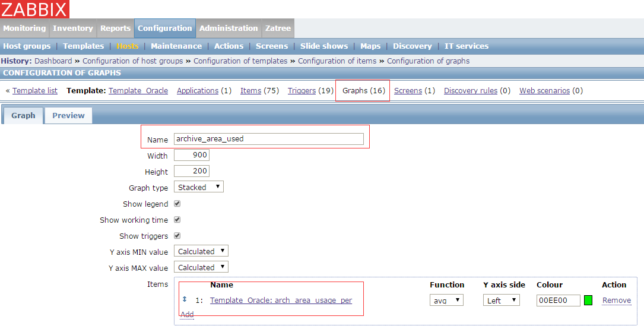Open the Web scenarios link
Viewport: 644px width, 332px height.
pos(545,90)
